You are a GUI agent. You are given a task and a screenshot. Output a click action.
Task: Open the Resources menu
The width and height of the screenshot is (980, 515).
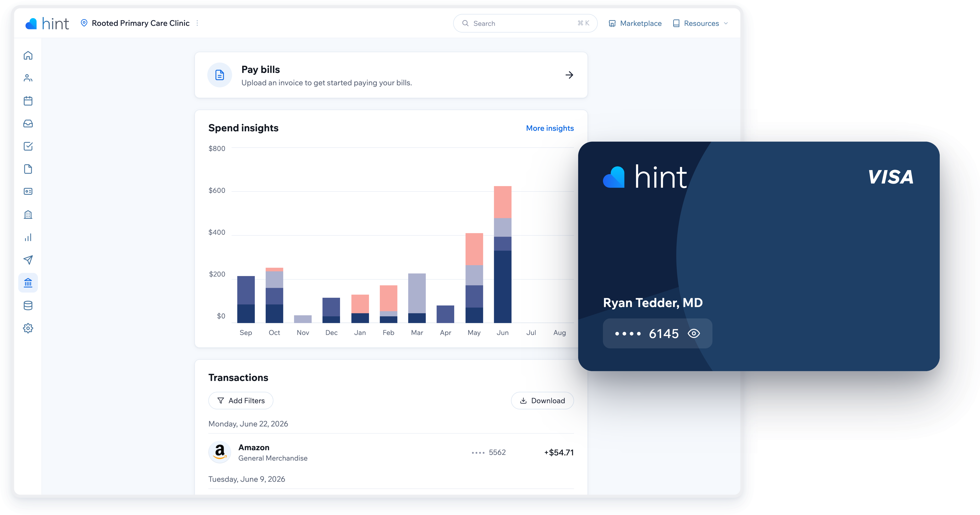point(700,23)
